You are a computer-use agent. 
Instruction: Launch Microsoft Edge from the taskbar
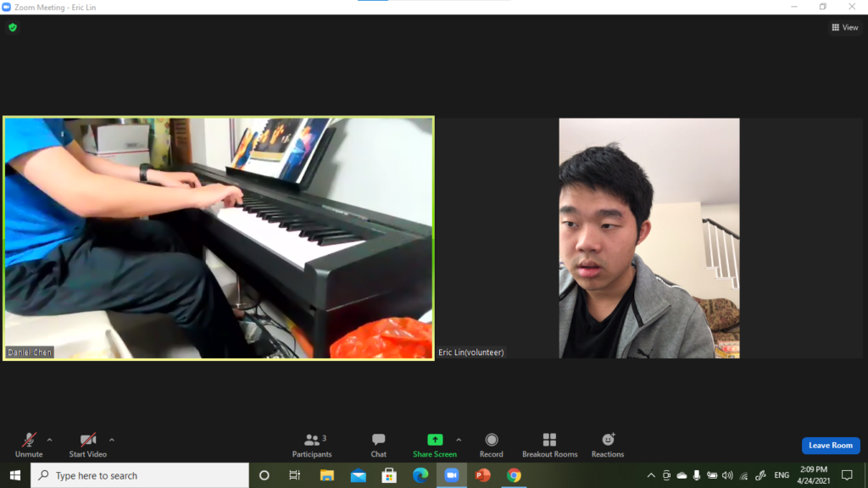[x=420, y=475]
